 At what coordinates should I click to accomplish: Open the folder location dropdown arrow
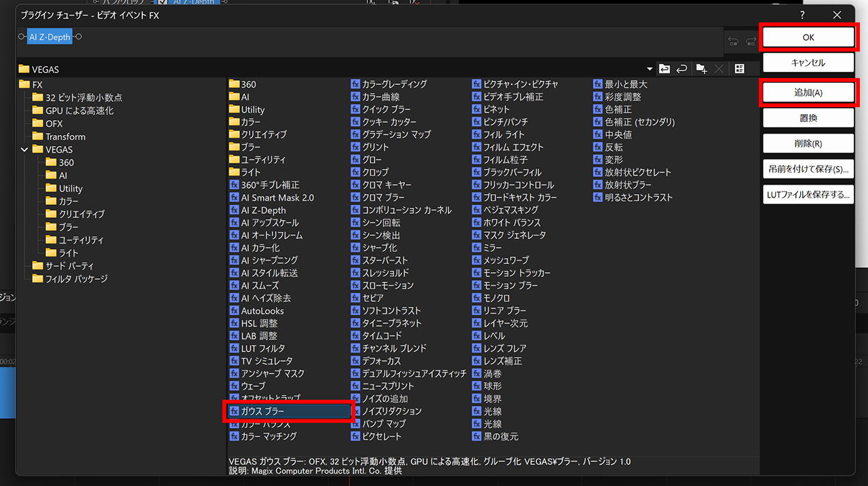650,69
